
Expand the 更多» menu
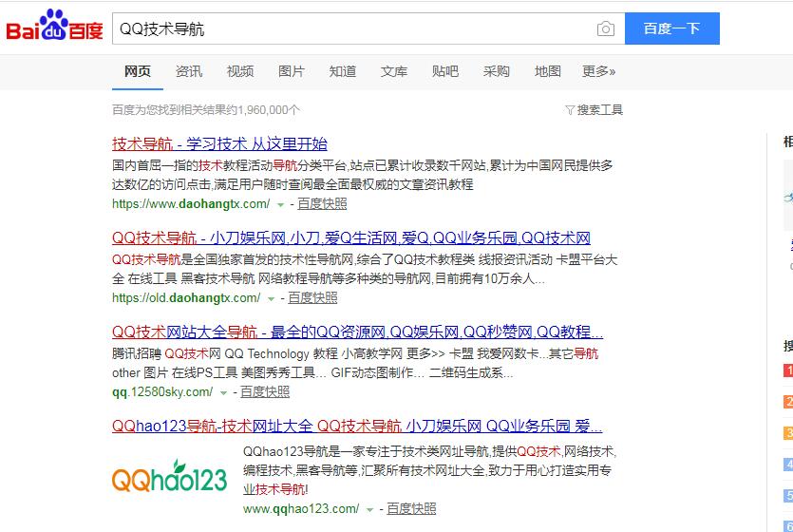[x=599, y=71]
